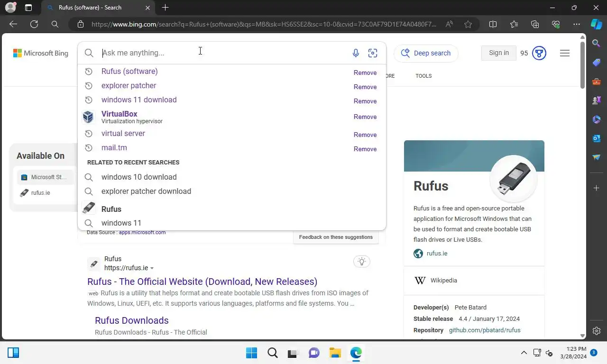Image resolution: width=607 pixels, height=364 pixels.
Task: Click the Deep search button
Action: click(426, 53)
